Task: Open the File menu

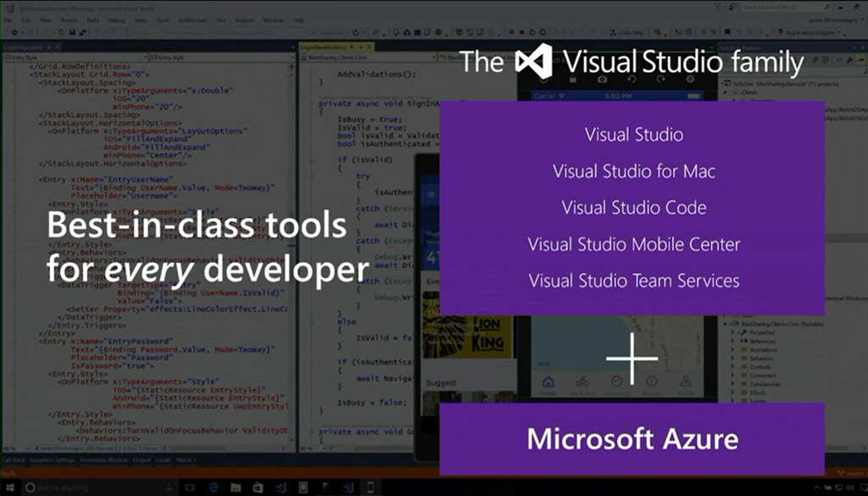Action: pos(8,20)
